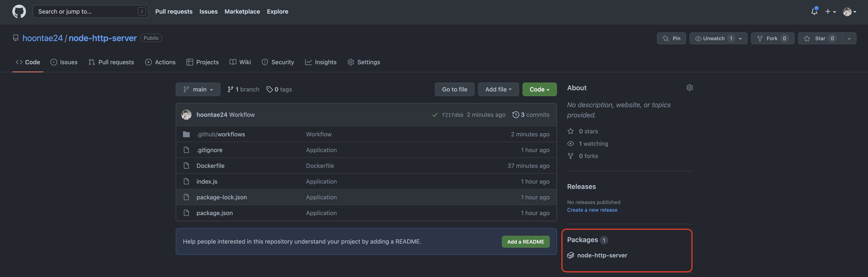The image size is (868, 277).
Task: Click the Packages heading
Action: click(x=582, y=240)
